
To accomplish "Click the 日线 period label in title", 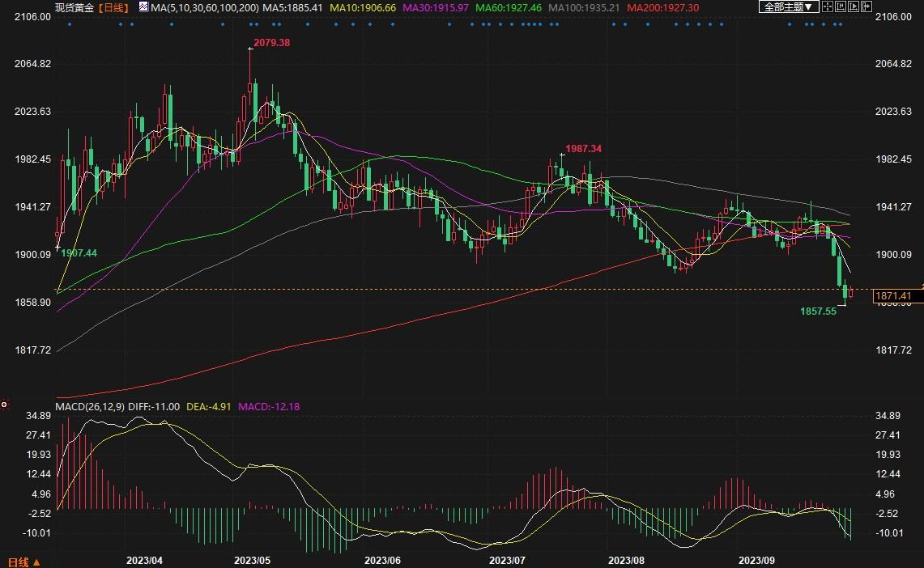I will [x=114, y=7].
